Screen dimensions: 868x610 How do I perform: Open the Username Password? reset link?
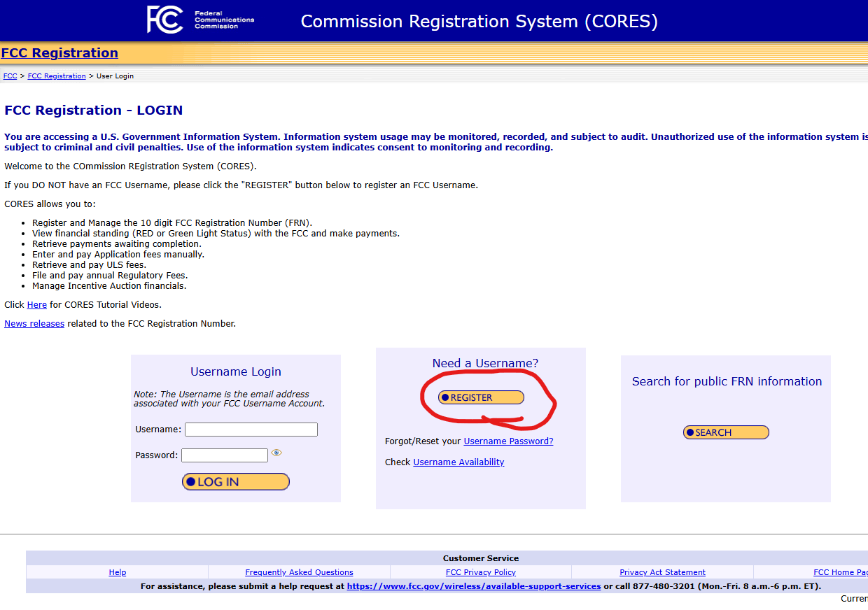(x=509, y=441)
